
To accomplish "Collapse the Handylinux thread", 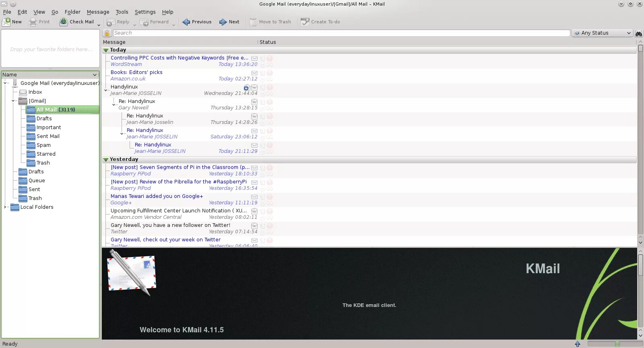I will (106, 91).
